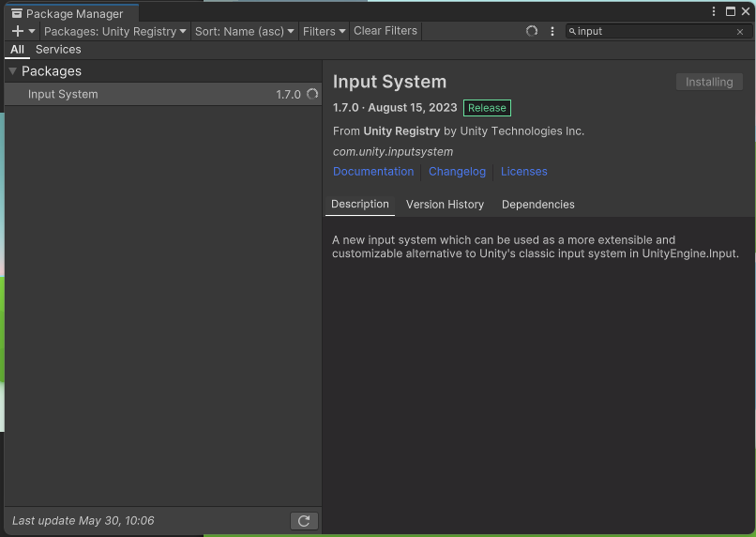Select Input System package row
Viewport: 756px width, 537px height.
point(163,94)
